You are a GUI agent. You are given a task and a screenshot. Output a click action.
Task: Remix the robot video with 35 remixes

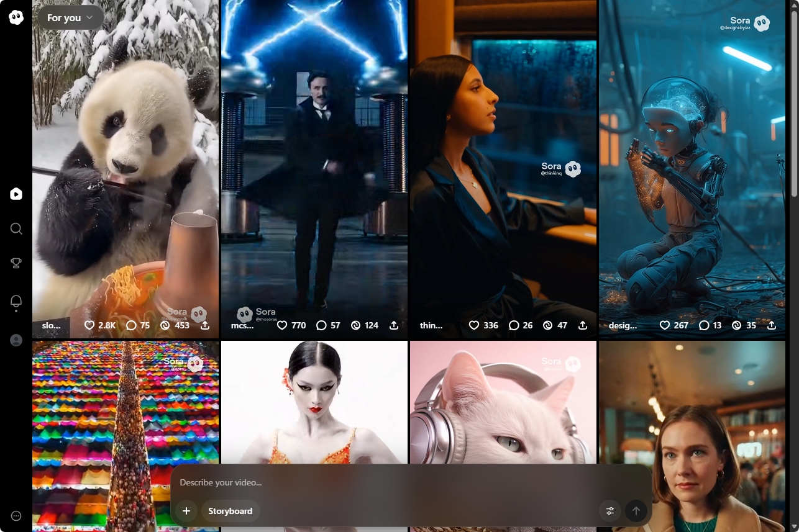click(x=744, y=325)
